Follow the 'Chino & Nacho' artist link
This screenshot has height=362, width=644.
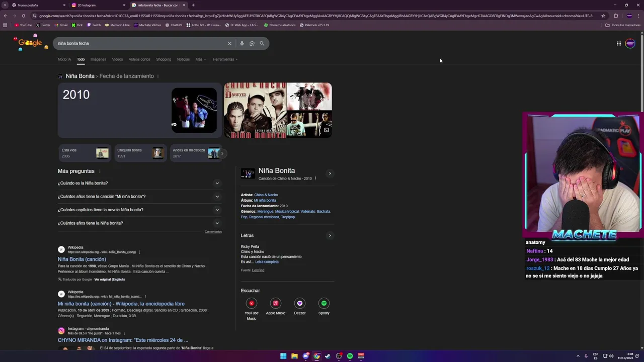coord(266,195)
